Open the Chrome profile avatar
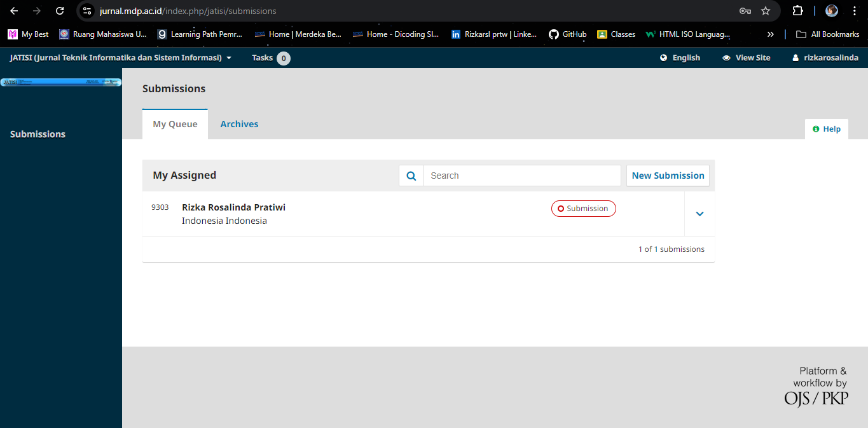The height and width of the screenshot is (428, 868). point(832,11)
